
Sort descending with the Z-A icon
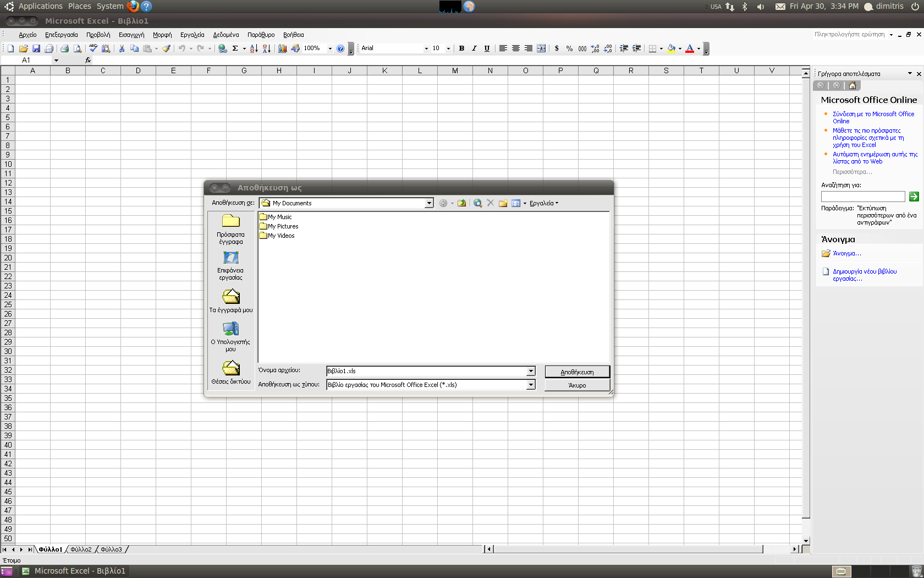pyautogui.click(x=266, y=48)
